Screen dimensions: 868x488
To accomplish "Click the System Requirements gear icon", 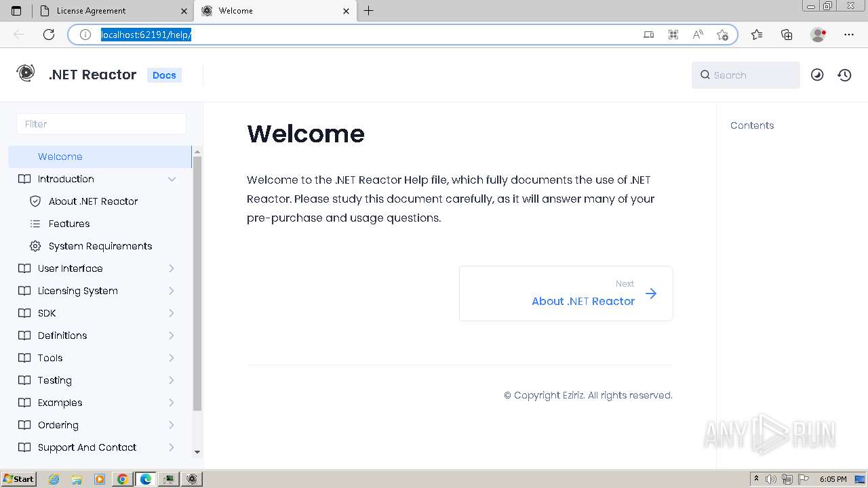I will click(x=35, y=246).
